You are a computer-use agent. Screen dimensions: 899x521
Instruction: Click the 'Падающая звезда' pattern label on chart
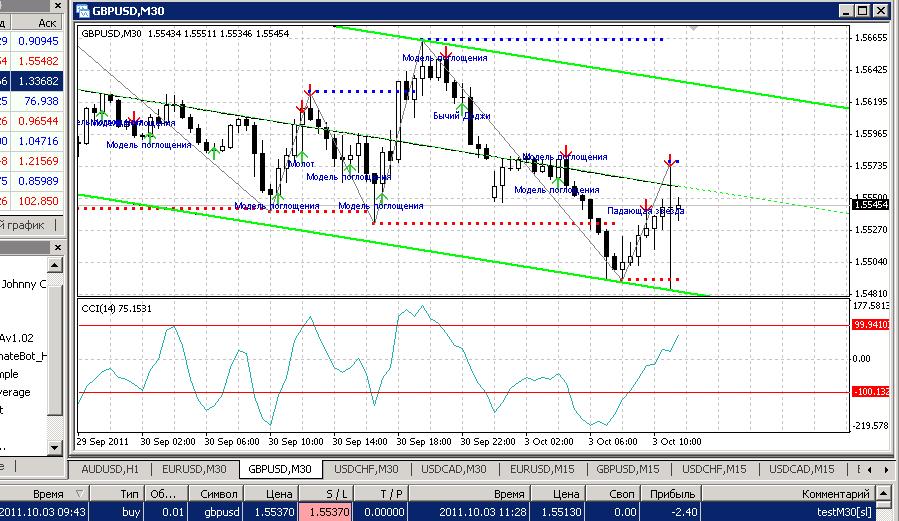click(x=646, y=211)
